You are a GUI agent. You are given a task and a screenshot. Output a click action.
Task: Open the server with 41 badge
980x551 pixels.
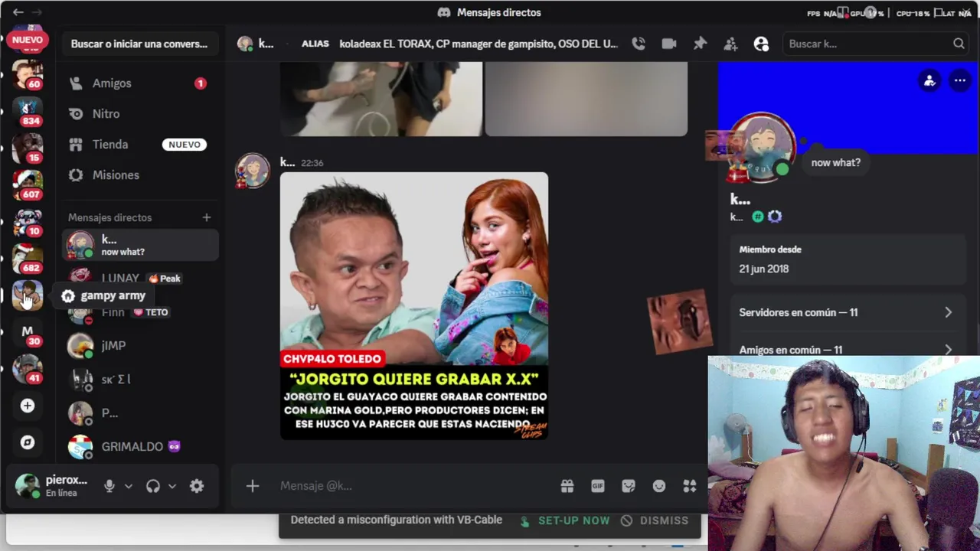tap(28, 369)
